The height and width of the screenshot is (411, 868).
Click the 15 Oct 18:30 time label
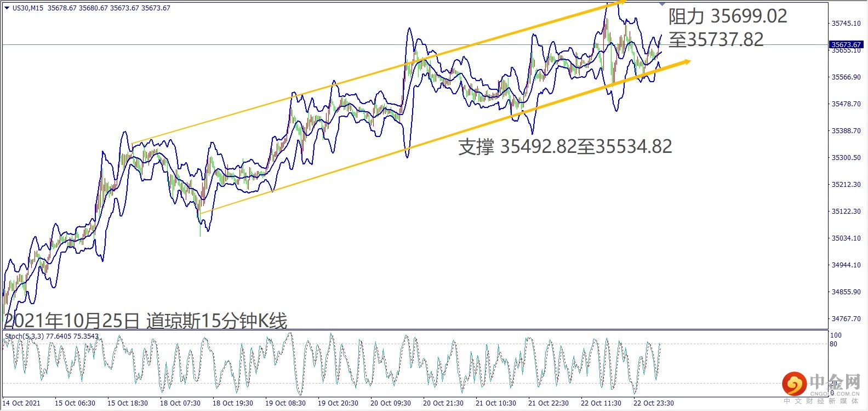click(128, 403)
